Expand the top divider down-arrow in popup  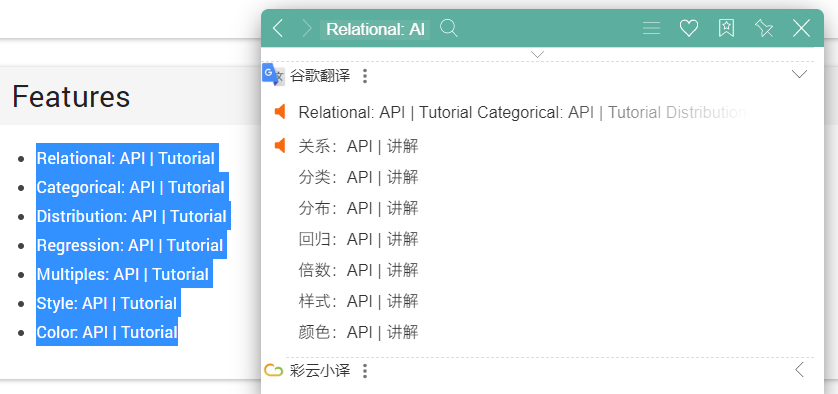(x=538, y=55)
